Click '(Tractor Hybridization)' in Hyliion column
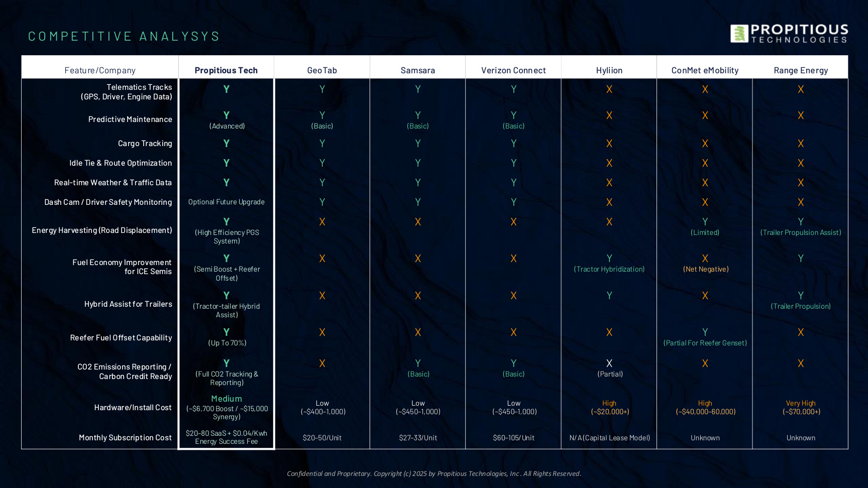This screenshot has height=488, width=868. point(609,269)
